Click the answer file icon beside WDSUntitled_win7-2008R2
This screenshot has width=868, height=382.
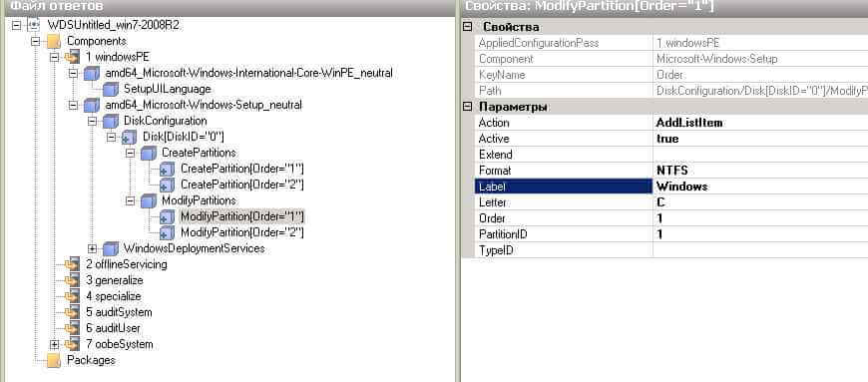(34, 25)
